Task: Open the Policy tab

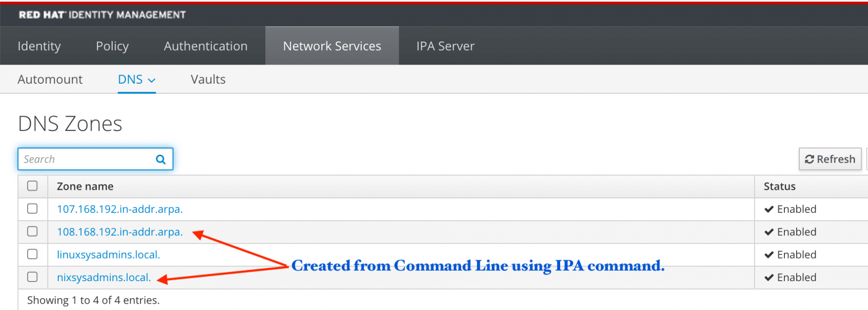Action: 112,46
